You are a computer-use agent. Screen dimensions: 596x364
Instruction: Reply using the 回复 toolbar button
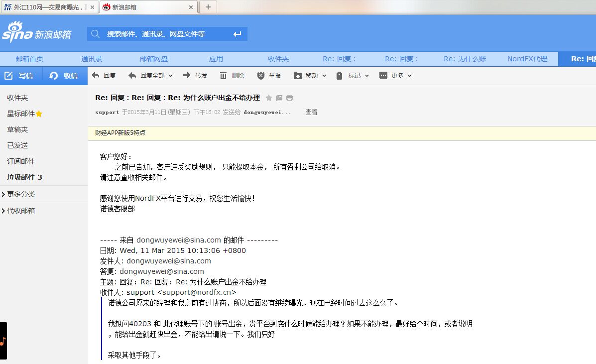[x=104, y=76]
